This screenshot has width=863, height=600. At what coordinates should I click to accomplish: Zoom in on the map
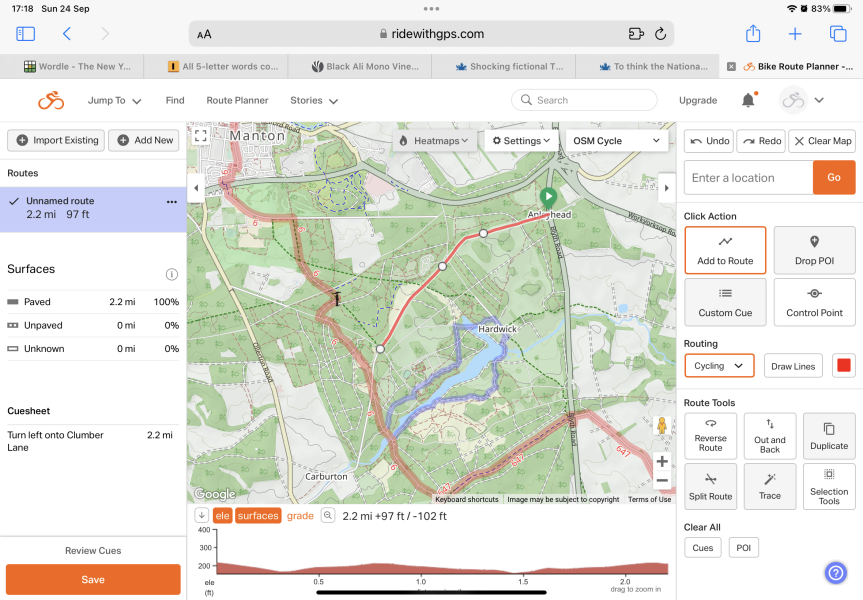(x=662, y=461)
